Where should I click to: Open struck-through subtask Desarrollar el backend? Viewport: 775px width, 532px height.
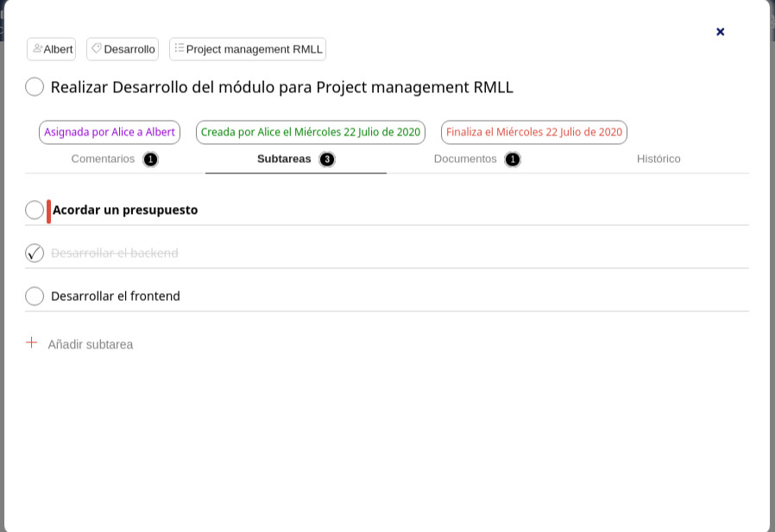[115, 253]
